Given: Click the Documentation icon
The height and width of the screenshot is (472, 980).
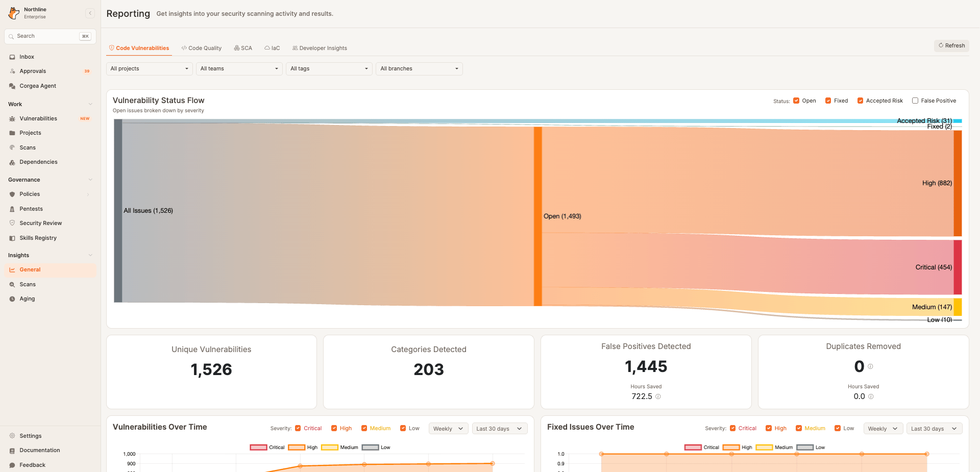Looking at the screenshot, I should point(12,451).
